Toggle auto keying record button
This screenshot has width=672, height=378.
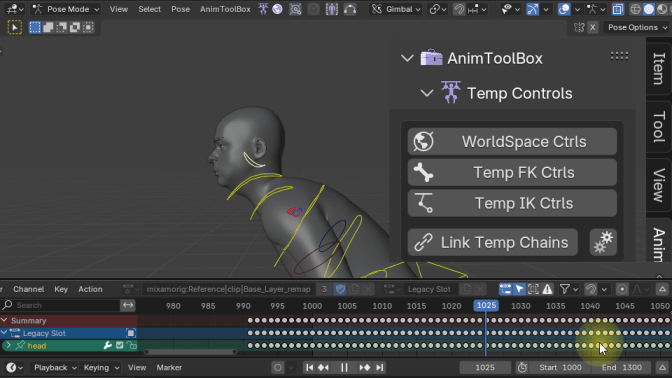click(278, 367)
